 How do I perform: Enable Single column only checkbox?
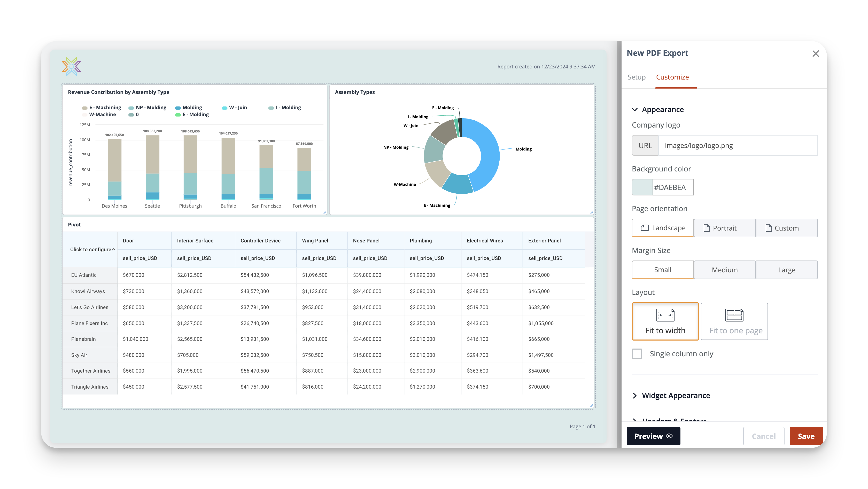637,354
